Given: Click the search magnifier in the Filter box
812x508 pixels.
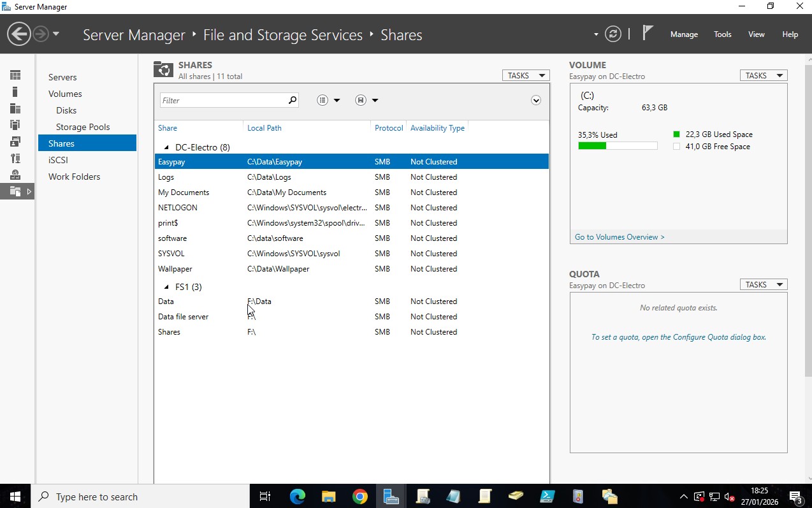Looking at the screenshot, I should pyautogui.click(x=293, y=100).
